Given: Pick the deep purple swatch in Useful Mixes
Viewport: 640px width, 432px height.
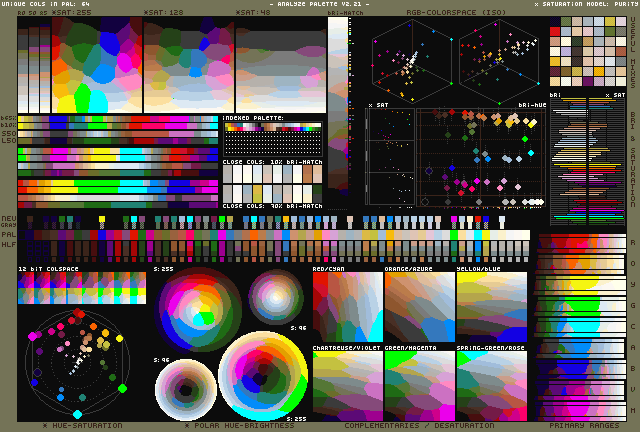Looking at the screenshot, I should [x=588, y=81].
